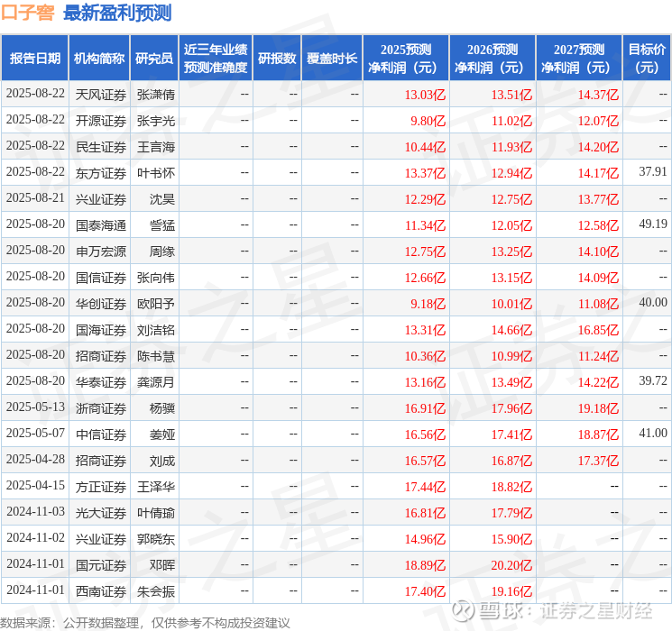Image resolution: width=672 pixels, height=631 pixels.
Task: Click analyst name 周缘
Action: [x=162, y=251]
